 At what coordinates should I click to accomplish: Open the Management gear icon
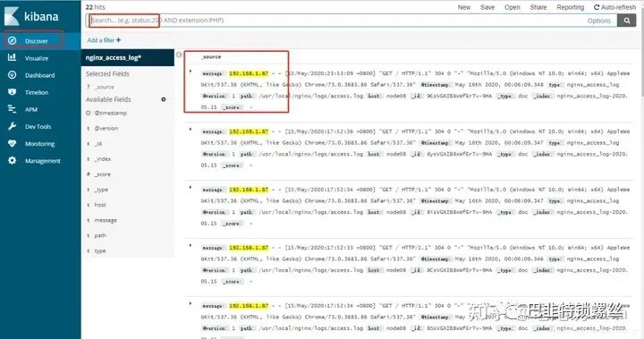(x=13, y=161)
